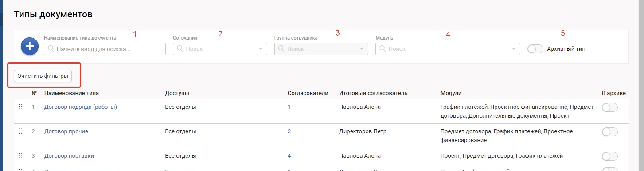
Task: Click approvers count 1 for Договор подряда (работы)
Action: (289, 107)
